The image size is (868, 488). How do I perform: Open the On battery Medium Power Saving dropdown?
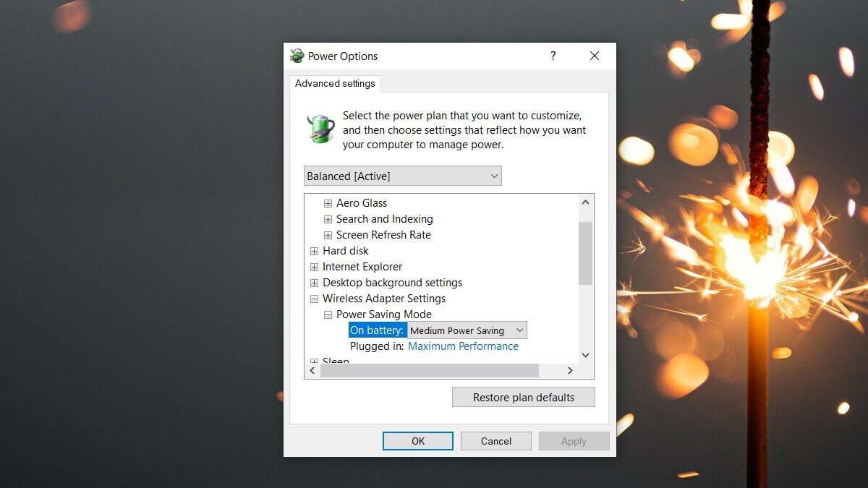point(467,330)
